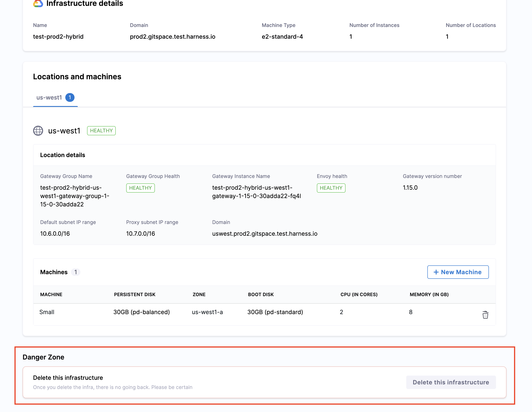Click the Locations and machines heading

77,76
